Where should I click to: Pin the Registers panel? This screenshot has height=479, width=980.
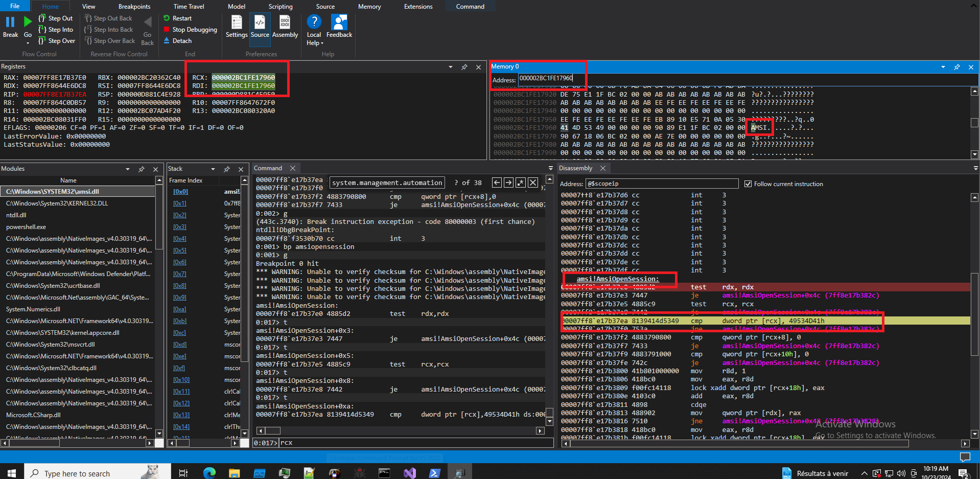tap(464, 67)
